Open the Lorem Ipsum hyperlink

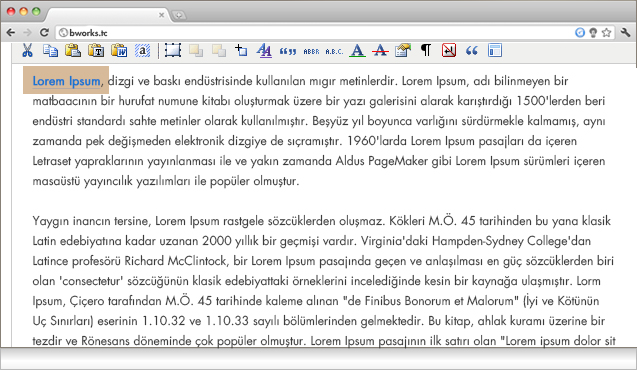tap(66, 81)
